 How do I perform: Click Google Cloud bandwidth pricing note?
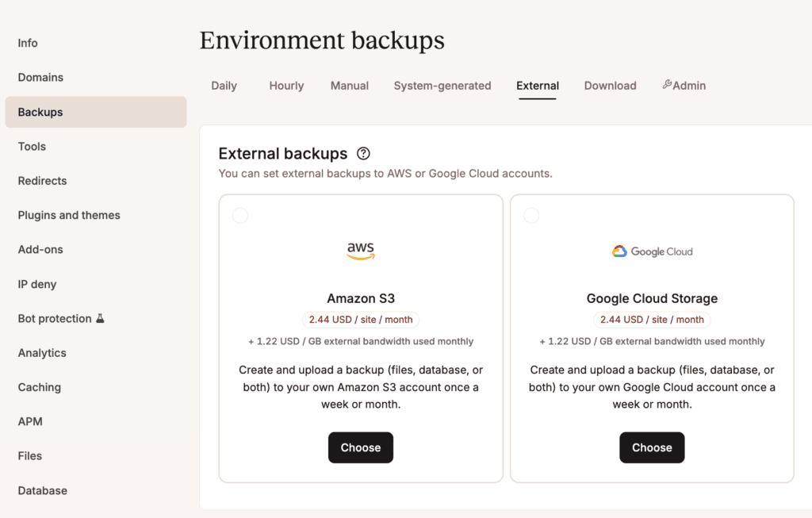[652, 341]
